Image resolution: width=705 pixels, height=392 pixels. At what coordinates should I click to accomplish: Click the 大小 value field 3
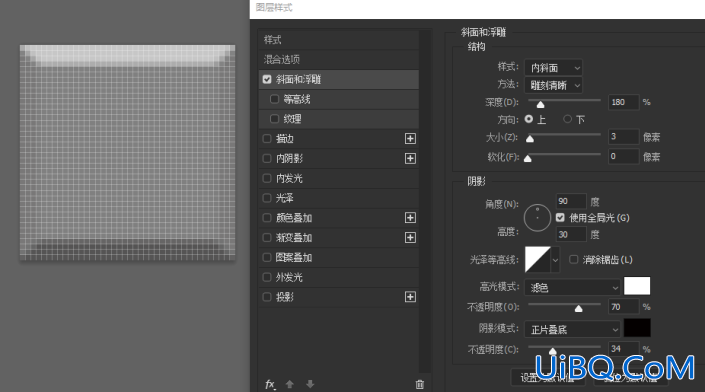[623, 137]
